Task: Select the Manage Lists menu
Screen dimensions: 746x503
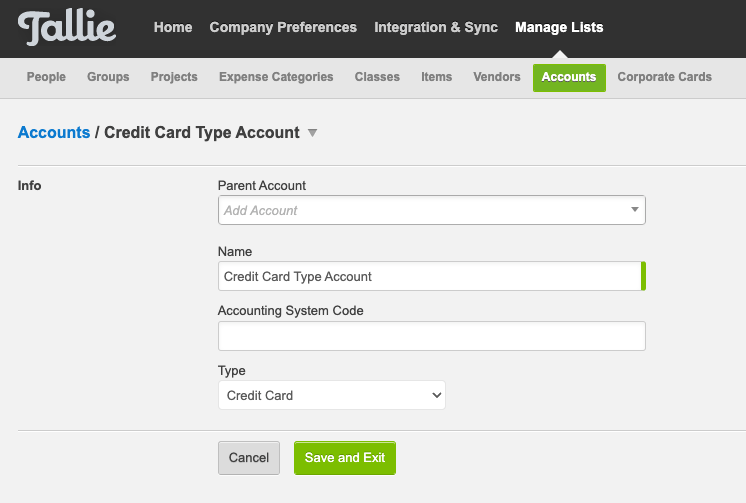Action: (x=559, y=27)
